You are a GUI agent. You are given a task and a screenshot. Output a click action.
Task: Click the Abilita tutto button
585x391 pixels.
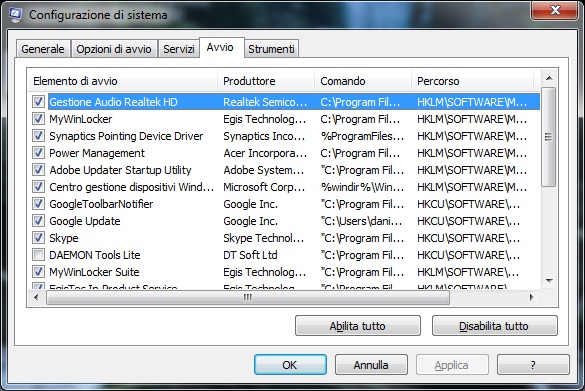[358, 326]
